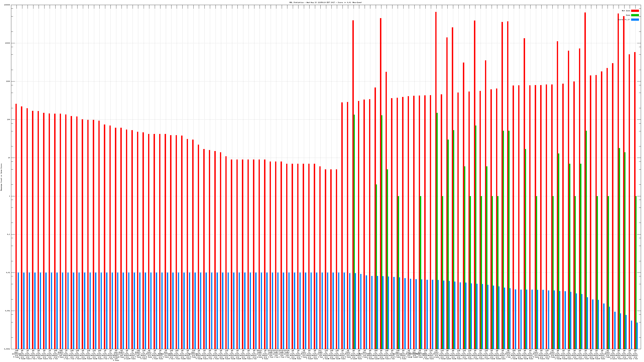Click the 0.0001 y-axis tick label

coord(7,349)
